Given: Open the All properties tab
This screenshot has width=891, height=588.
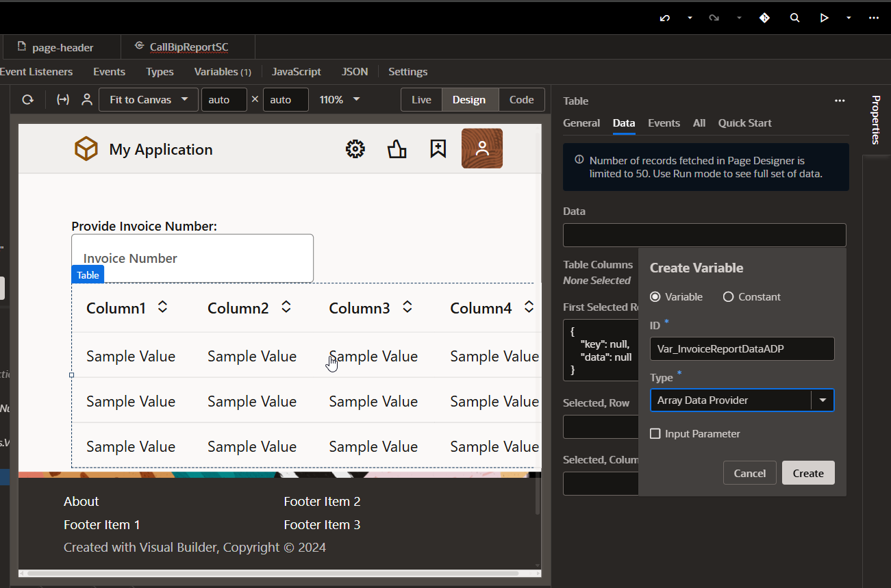Looking at the screenshot, I should tap(699, 123).
